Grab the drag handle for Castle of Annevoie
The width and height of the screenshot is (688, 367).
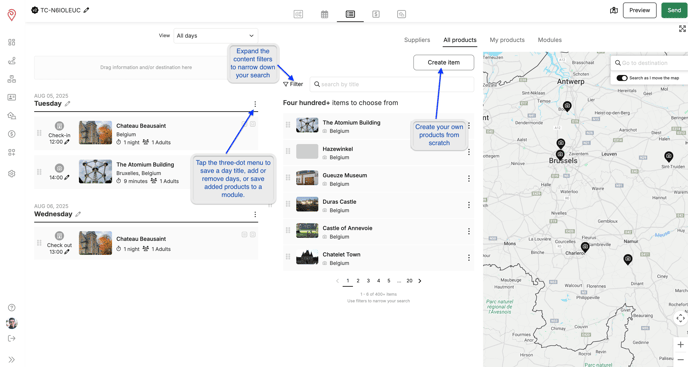(288, 230)
